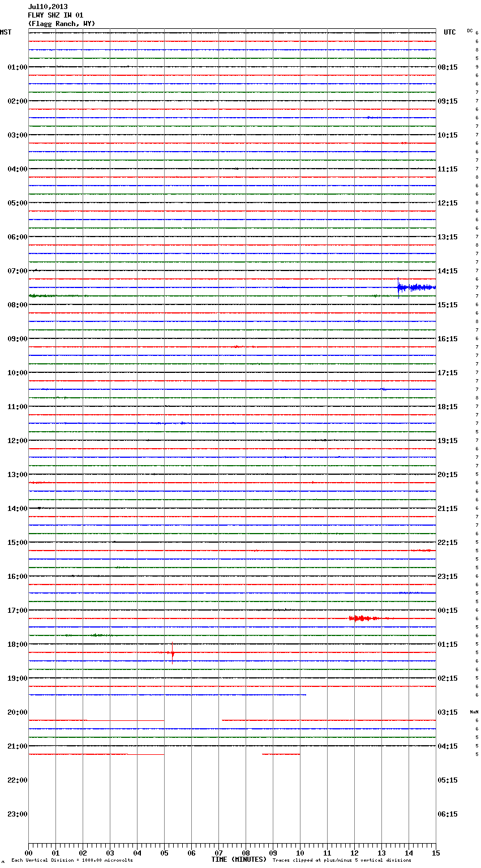Click the "16:15" UTC time label
This screenshot has height=868, width=481.
448,339
